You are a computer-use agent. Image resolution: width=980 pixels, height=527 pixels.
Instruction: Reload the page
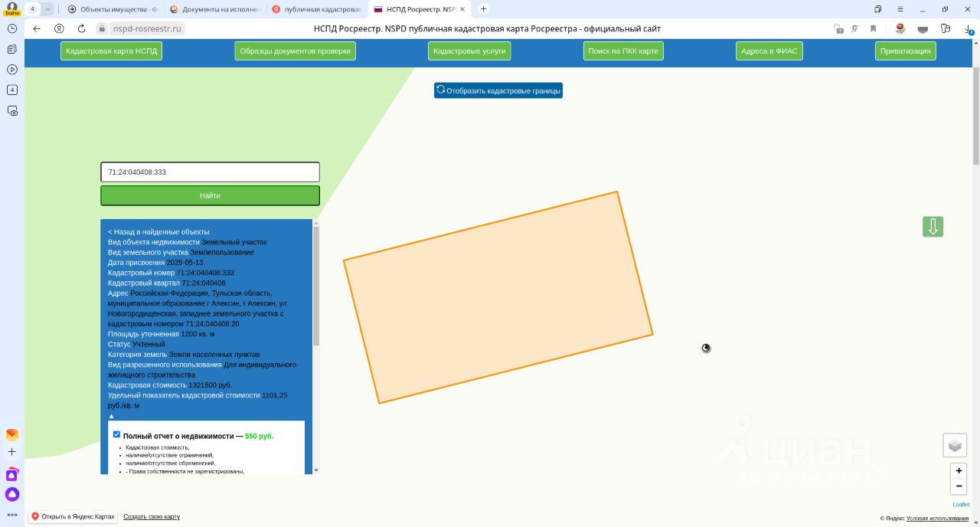[82, 28]
